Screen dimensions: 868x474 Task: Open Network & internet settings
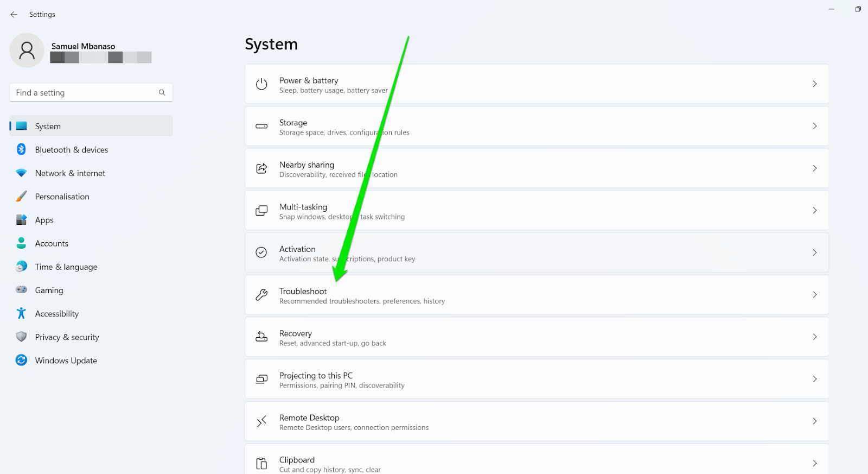(x=70, y=173)
